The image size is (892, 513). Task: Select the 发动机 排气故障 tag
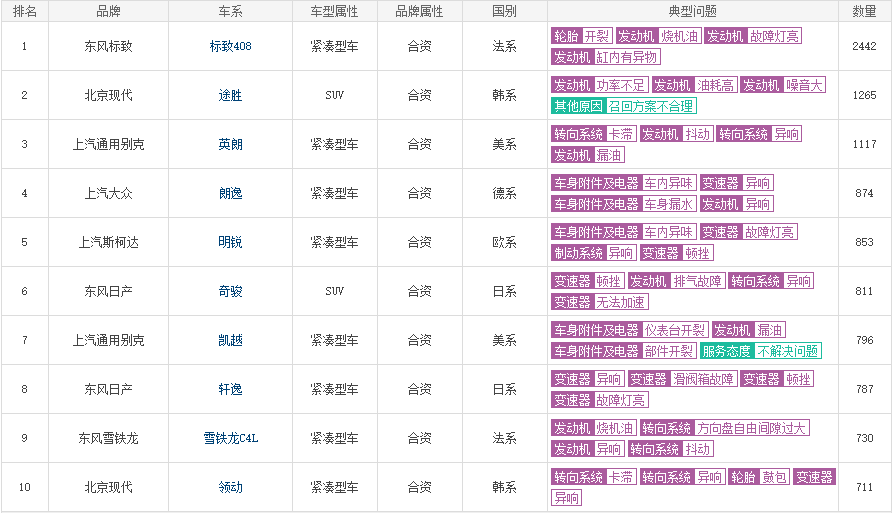pos(676,280)
